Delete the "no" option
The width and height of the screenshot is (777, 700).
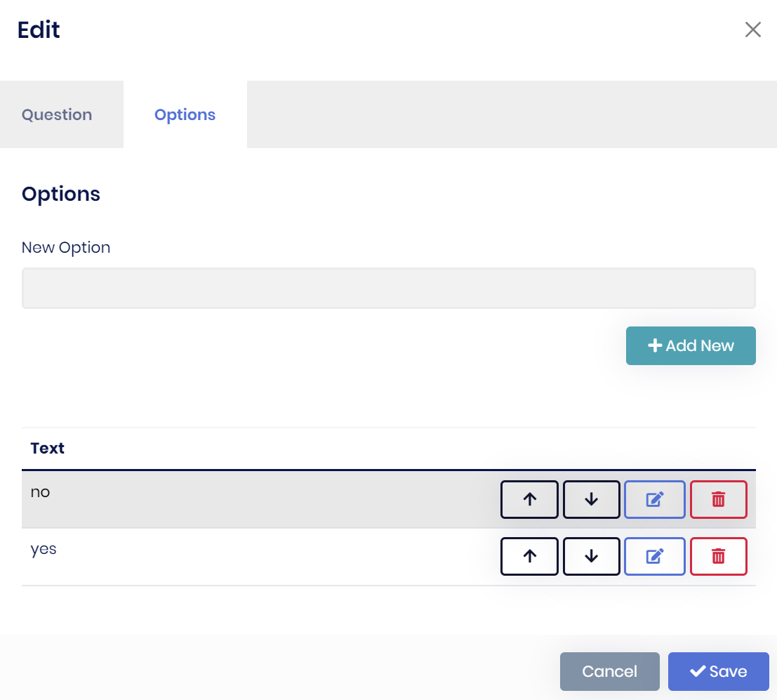[x=719, y=499]
